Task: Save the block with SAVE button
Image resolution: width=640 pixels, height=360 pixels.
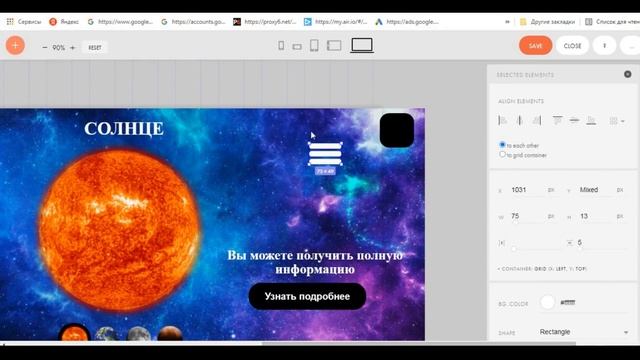Action: coord(536,46)
